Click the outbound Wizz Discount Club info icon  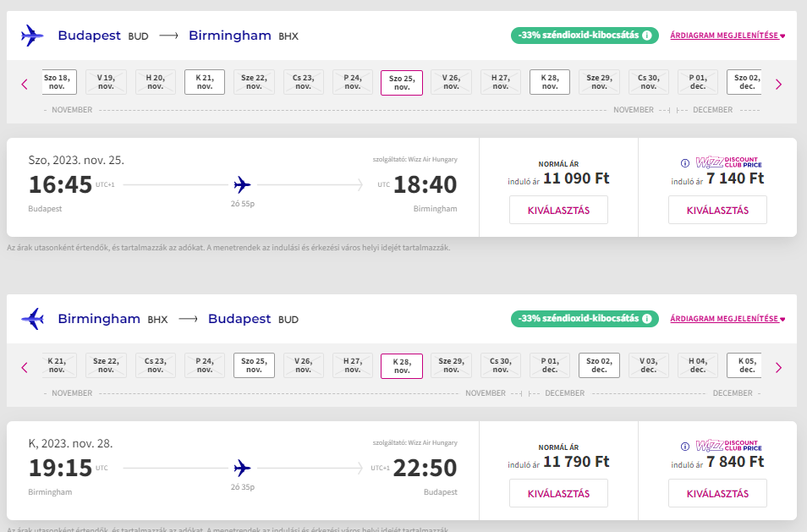[685, 163]
